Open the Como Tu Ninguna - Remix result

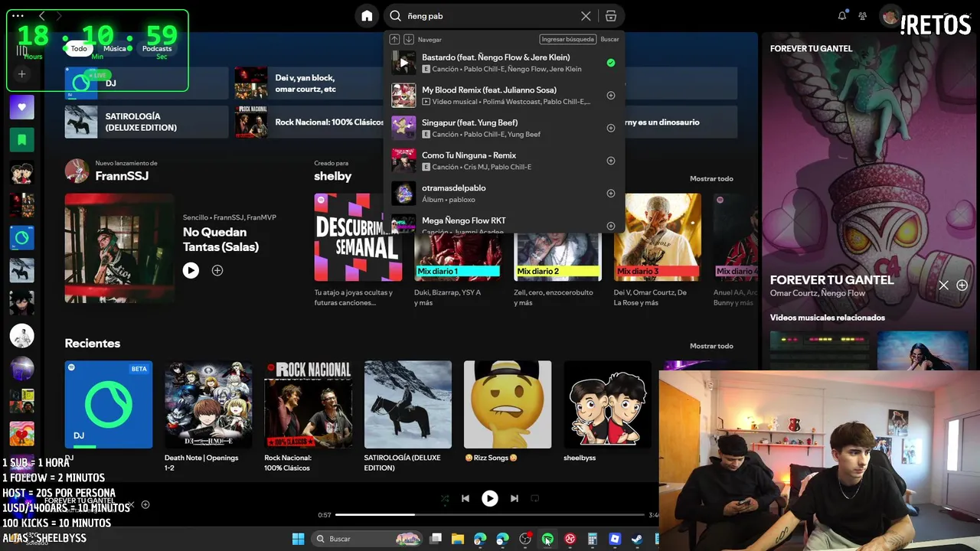[x=505, y=161]
